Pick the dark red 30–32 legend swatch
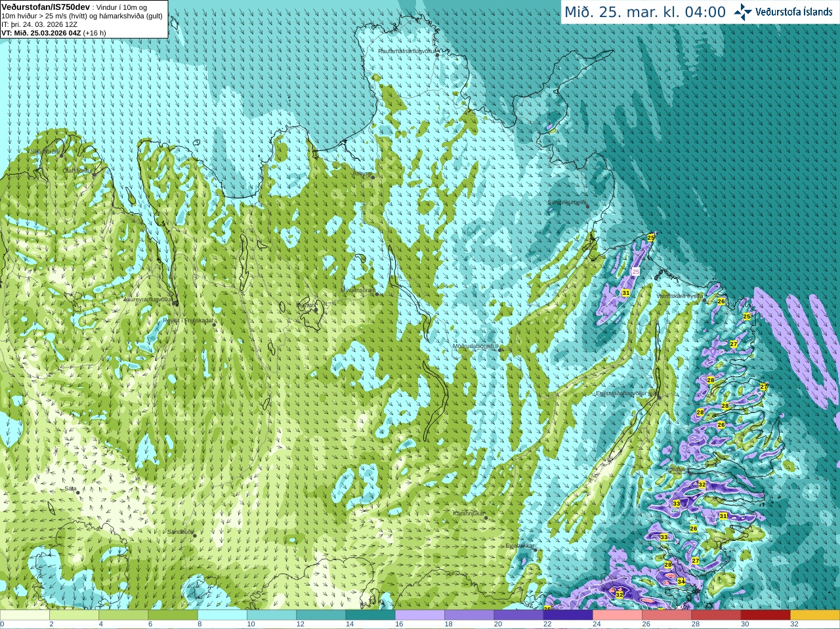This screenshot has height=629, width=840. (765, 615)
